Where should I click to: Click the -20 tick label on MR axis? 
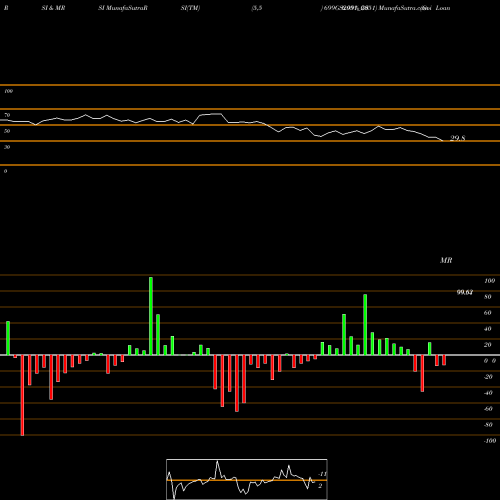[x=488, y=377]
